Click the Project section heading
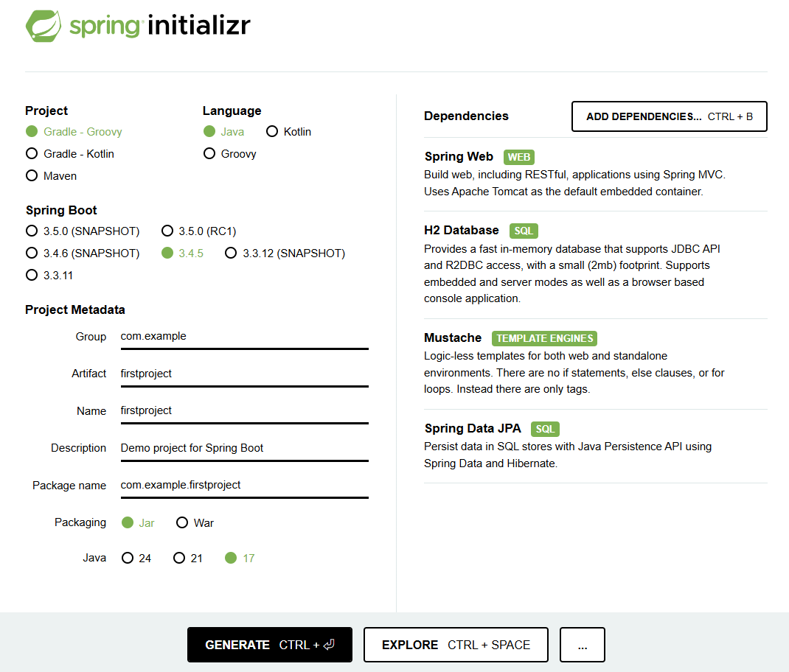Viewport: 789px width, 672px height. [x=46, y=111]
